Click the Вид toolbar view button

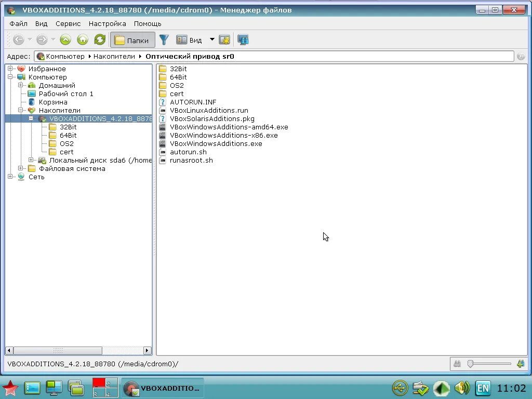pos(189,40)
